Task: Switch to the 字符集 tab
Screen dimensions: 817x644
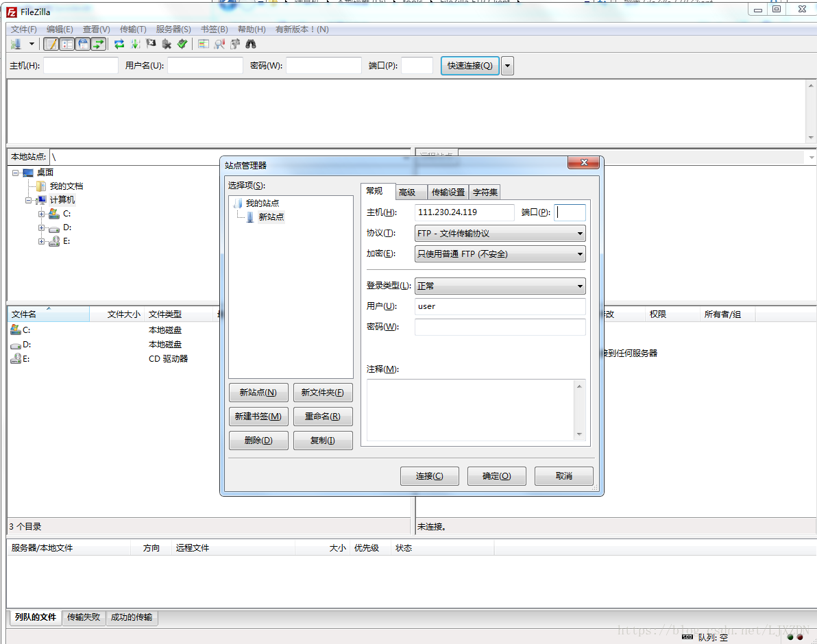Action: click(485, 192)
